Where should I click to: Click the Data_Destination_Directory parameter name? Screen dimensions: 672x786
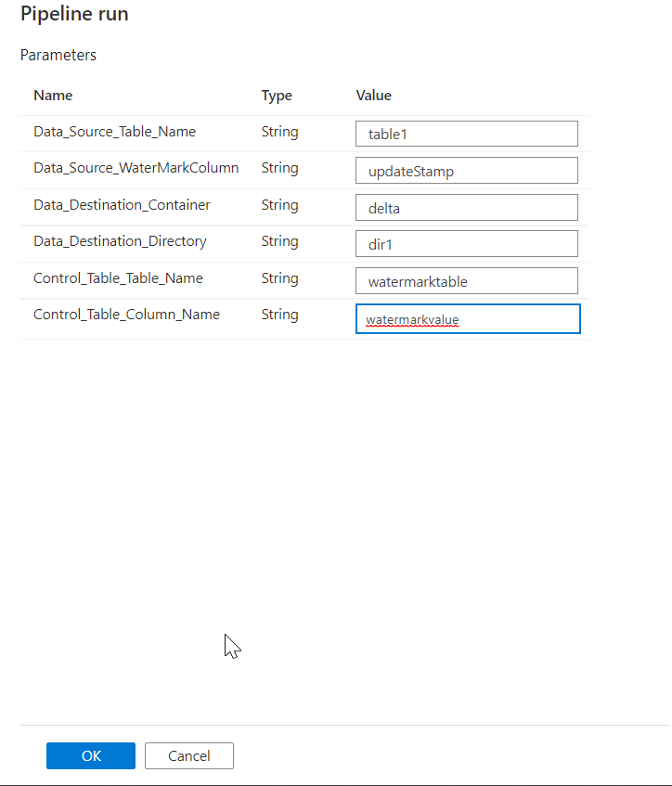pyautogui.click(x=120, y=241)
